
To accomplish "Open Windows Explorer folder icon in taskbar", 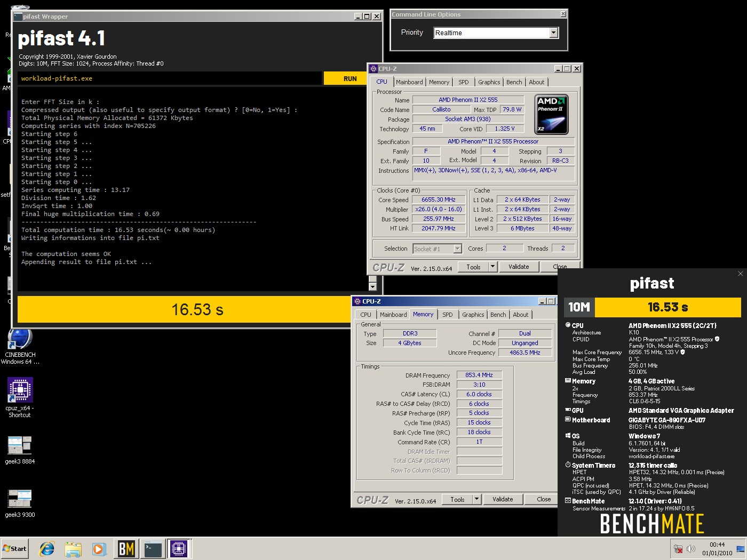I will coord(73,548).
